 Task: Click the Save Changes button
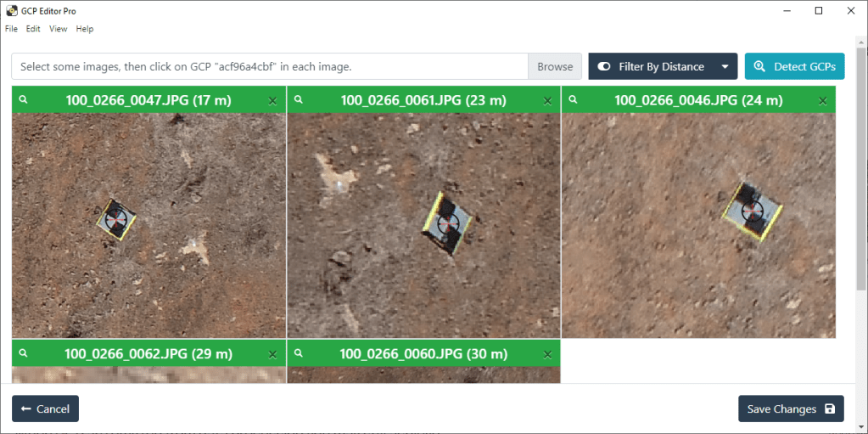[791, 409]
